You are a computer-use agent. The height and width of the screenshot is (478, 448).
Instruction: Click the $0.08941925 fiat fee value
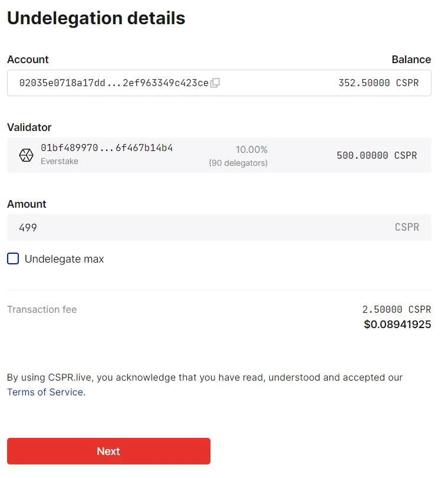[397, 324]
